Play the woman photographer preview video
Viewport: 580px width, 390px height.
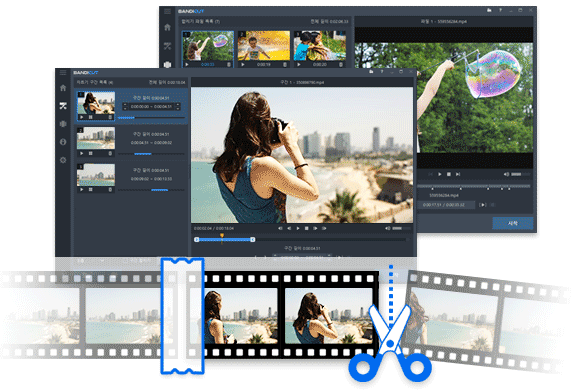pyautogui.click(x=298, y=229)
